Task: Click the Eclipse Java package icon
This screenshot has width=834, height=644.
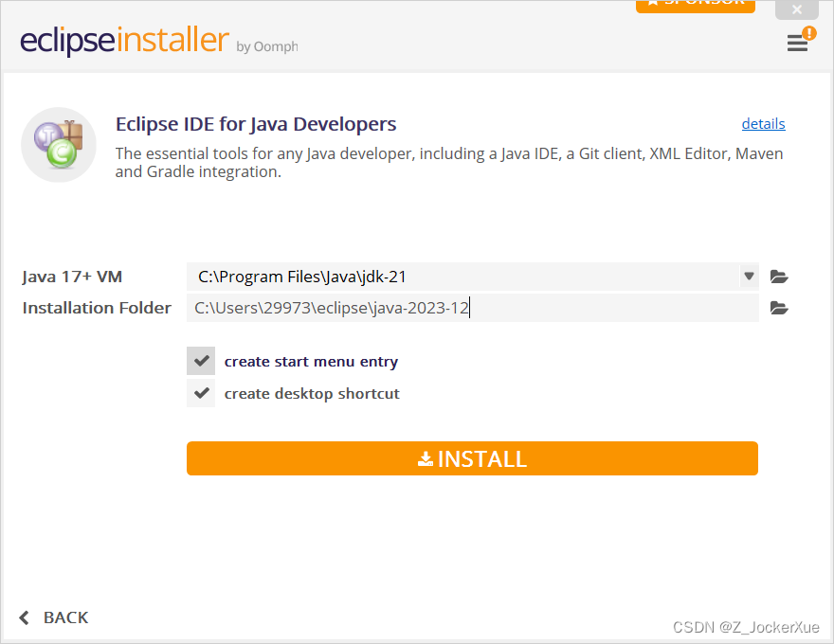Action: tap(59, 145)
